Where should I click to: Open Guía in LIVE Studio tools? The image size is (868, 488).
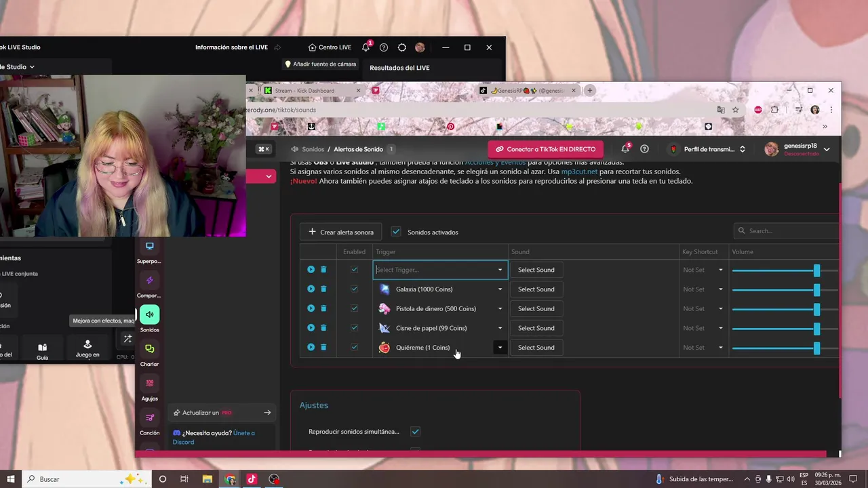click(42, 351)
